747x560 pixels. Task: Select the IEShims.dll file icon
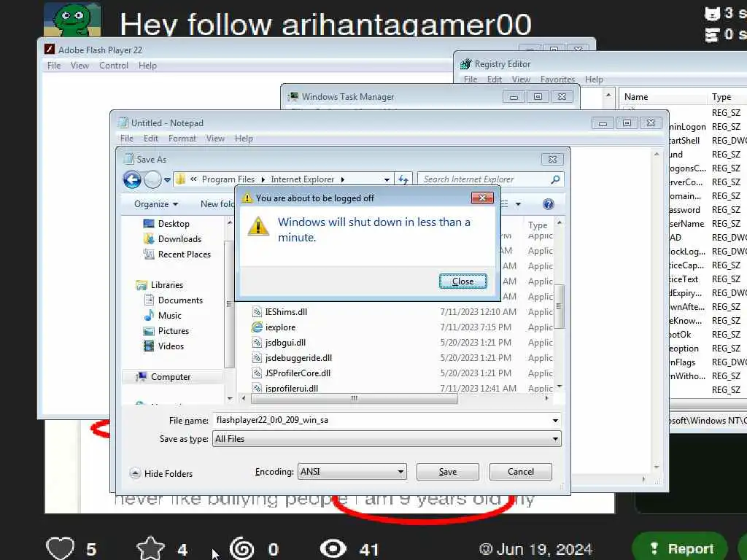pyautogui.click(x=257, y=312)
